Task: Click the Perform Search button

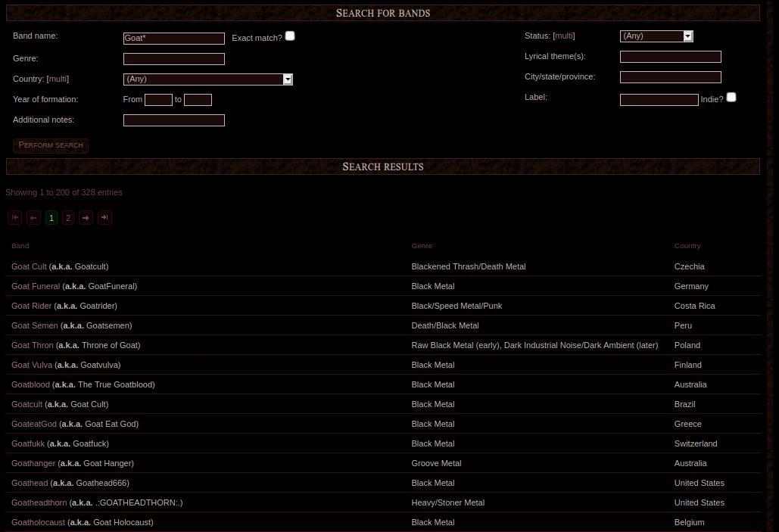Action: coord(51,145)
